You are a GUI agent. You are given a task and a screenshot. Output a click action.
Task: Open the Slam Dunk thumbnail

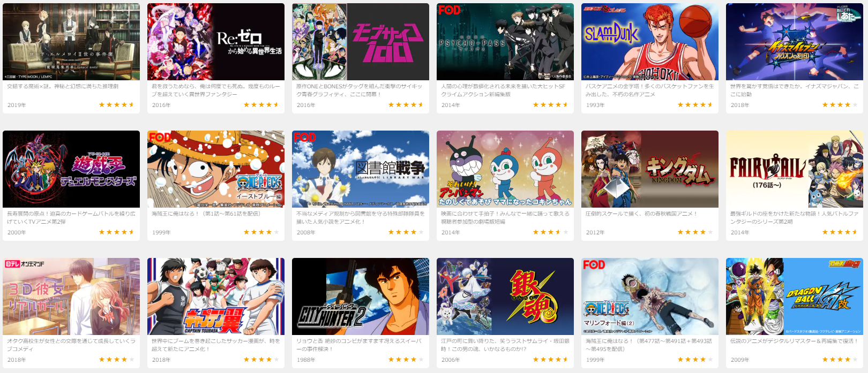(x=650, y=42)
